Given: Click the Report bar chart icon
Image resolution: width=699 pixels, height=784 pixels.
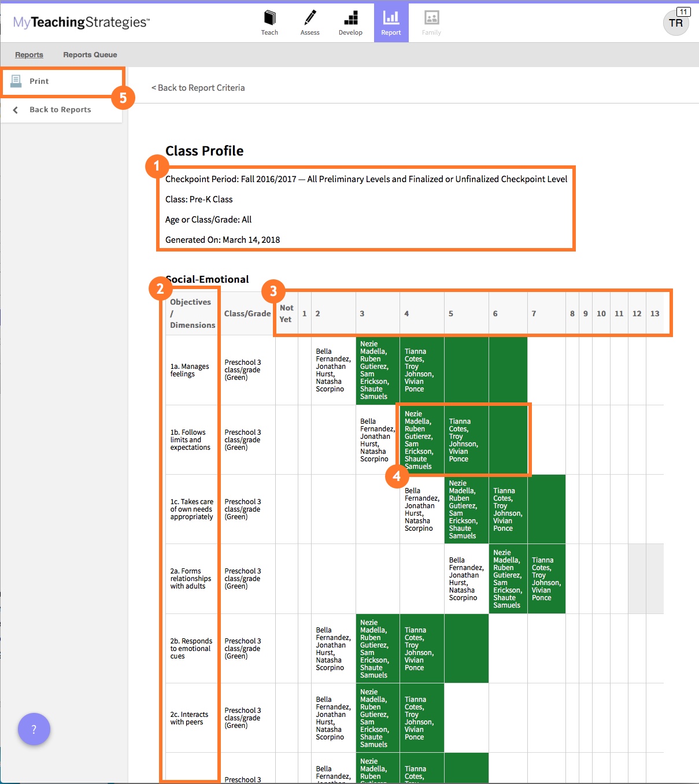Looking at the screenshot, I should pos(391,18).
